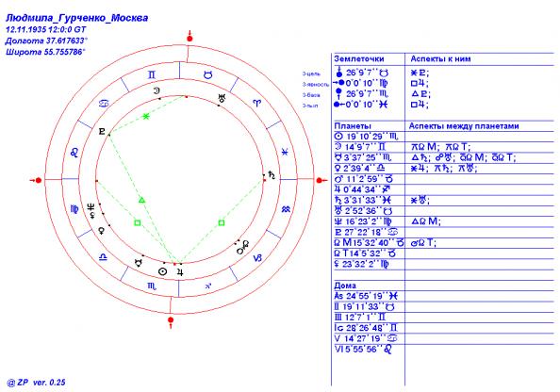Click the VI house row 5°55'56''

(x=363, y=350)
